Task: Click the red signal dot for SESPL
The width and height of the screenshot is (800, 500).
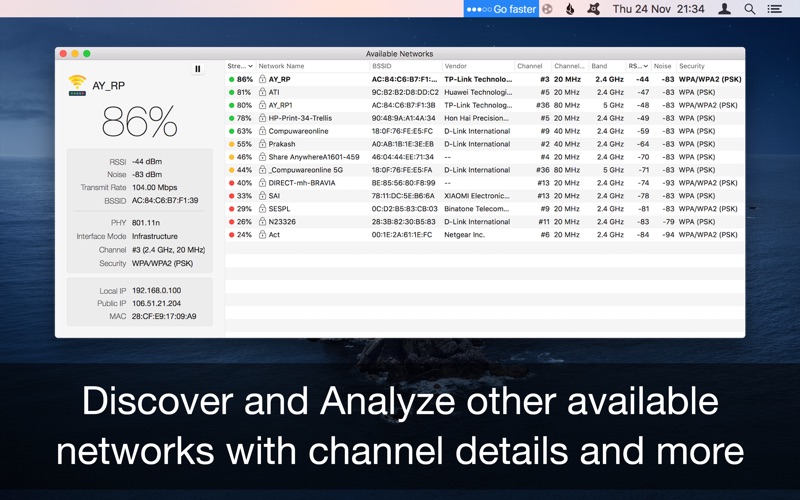Action: tap(231, 209)
